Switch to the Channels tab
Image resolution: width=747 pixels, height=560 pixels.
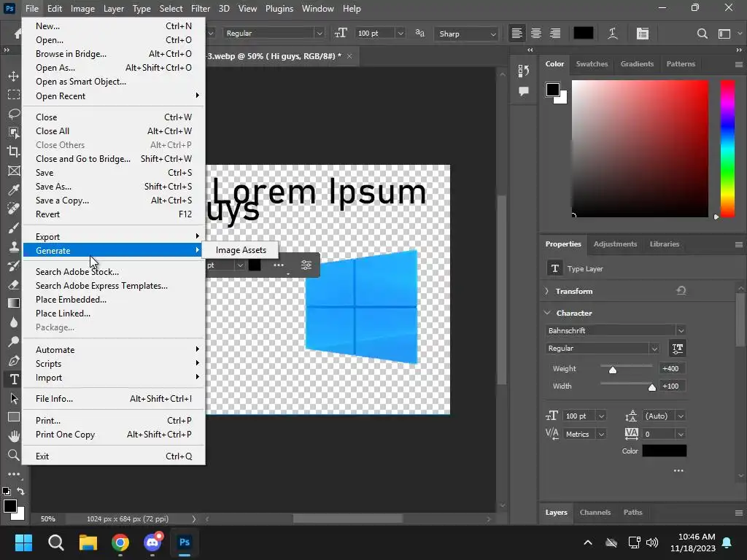click(x=595, y=513)
